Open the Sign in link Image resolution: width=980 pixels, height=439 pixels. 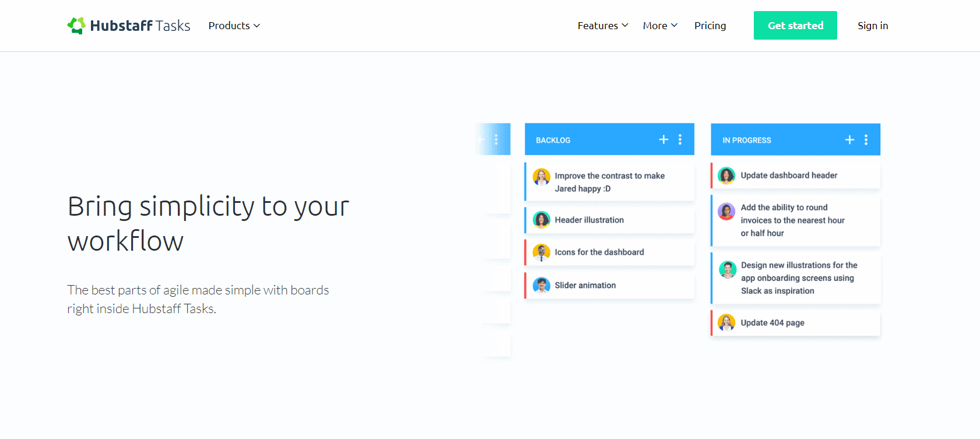coord(873,26)
